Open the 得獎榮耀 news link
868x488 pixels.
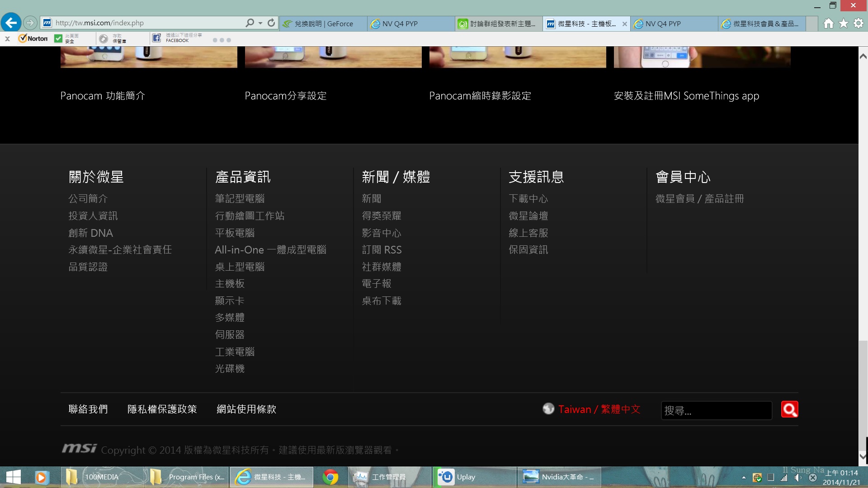point(382,216)
